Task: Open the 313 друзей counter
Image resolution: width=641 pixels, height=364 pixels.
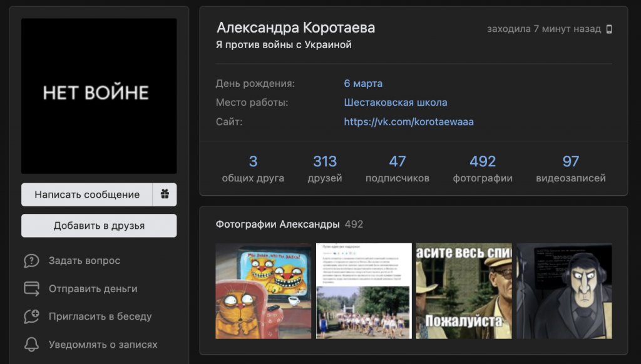Action: (325, 168)
